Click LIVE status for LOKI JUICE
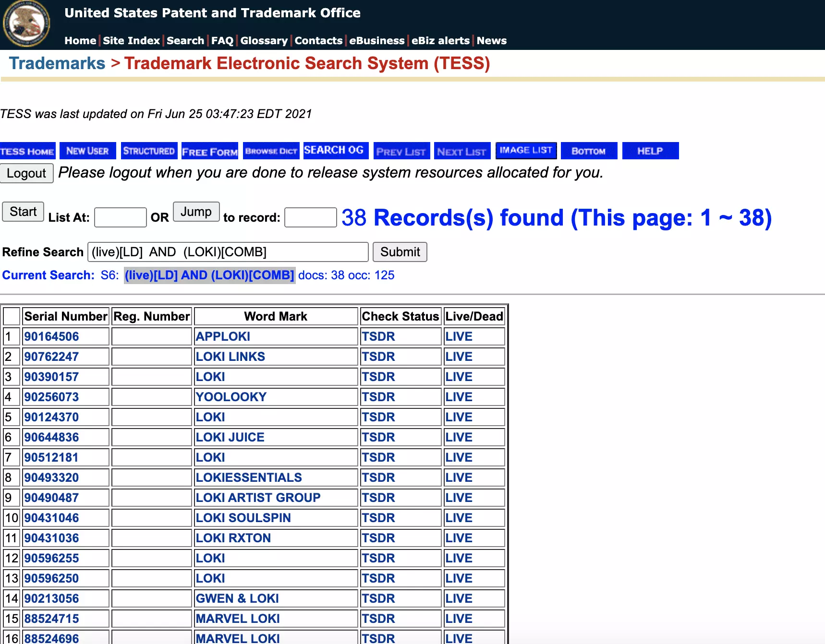825x644 pixels. pos(459,437)
